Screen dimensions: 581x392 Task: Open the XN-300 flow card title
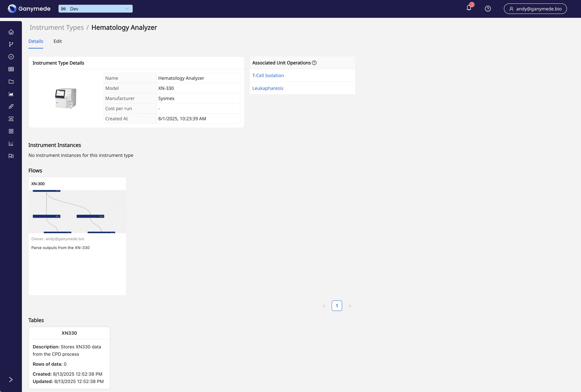click(x=38, y=184)
